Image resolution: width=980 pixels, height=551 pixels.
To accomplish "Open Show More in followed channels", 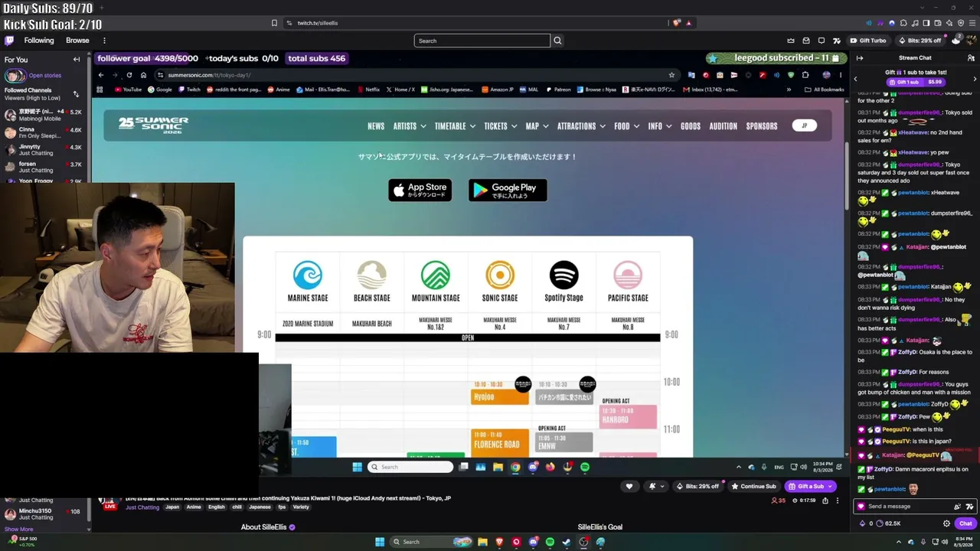I will (x=18, y=529).
